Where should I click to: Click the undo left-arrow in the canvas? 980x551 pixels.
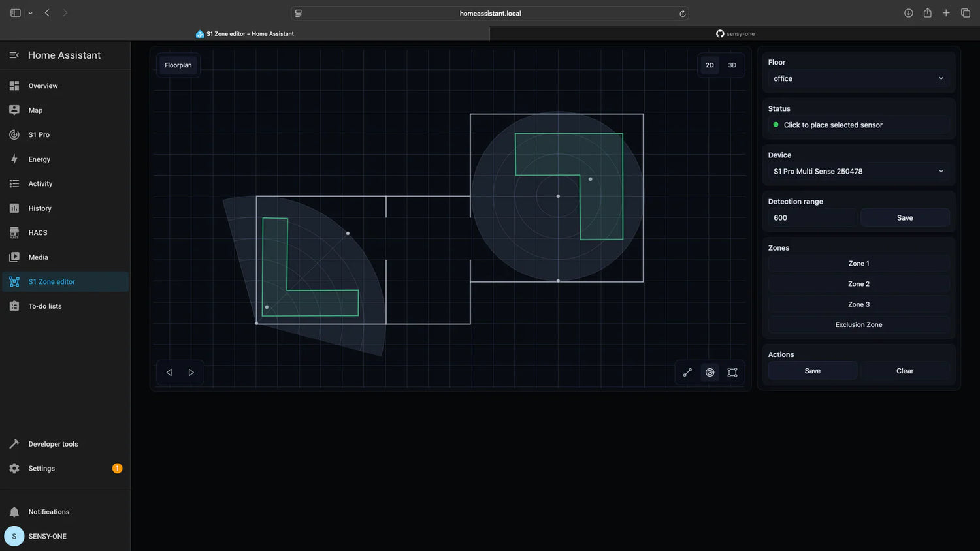[169, 372]
